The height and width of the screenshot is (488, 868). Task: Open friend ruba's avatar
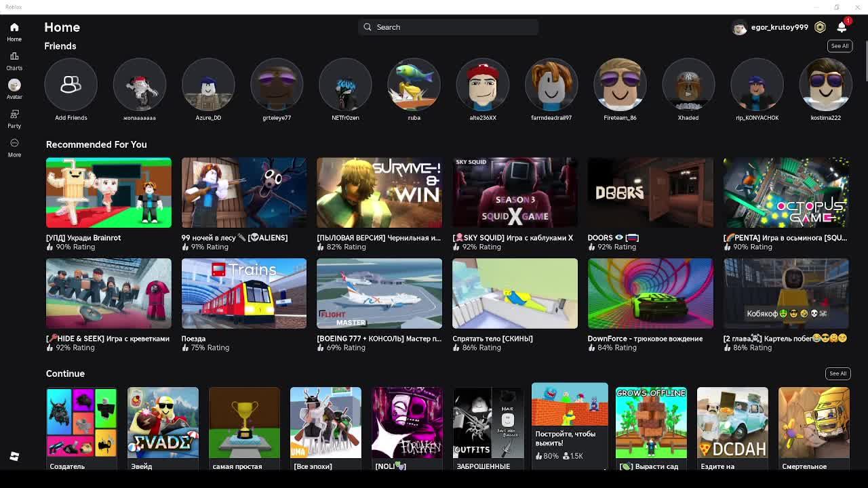point(414,85)
